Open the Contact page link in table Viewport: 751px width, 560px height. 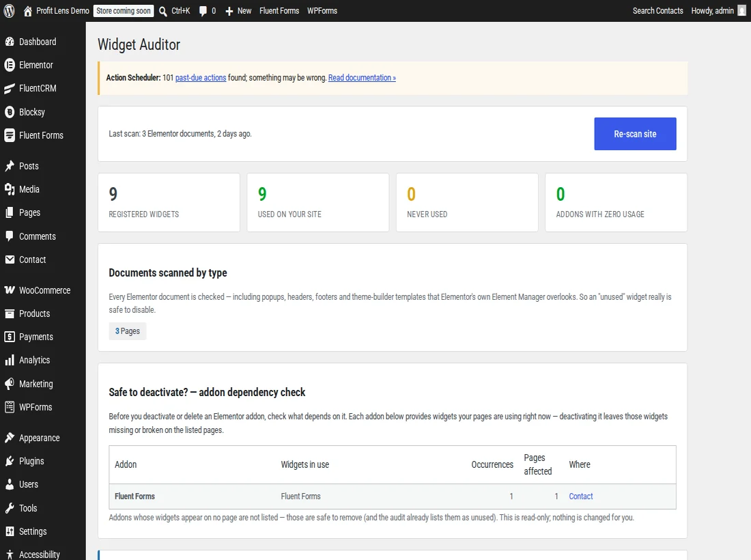pos(580,496)
